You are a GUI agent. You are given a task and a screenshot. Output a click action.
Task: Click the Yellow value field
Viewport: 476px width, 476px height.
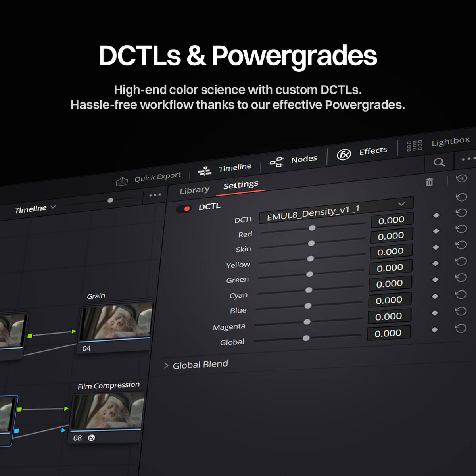tap(391, 252)
